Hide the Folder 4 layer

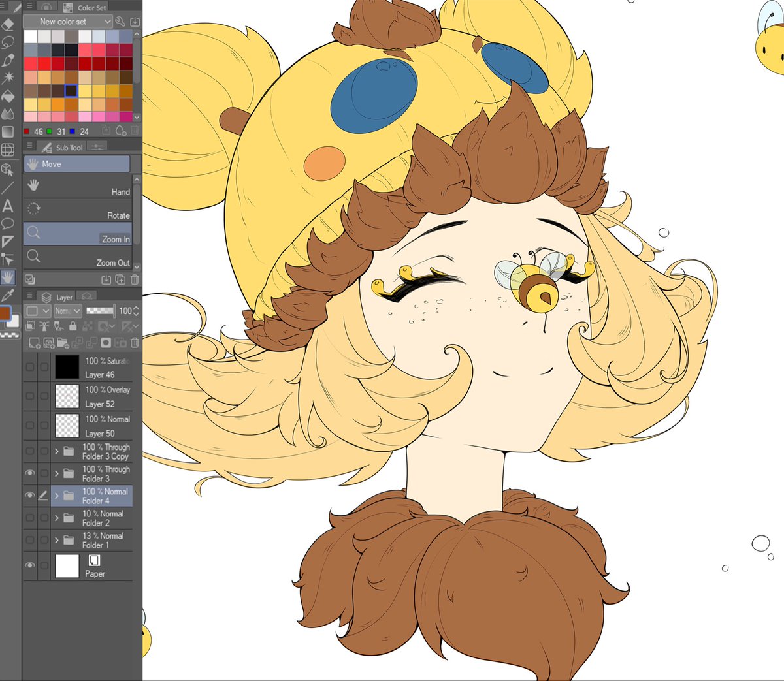tap(30, 495)
